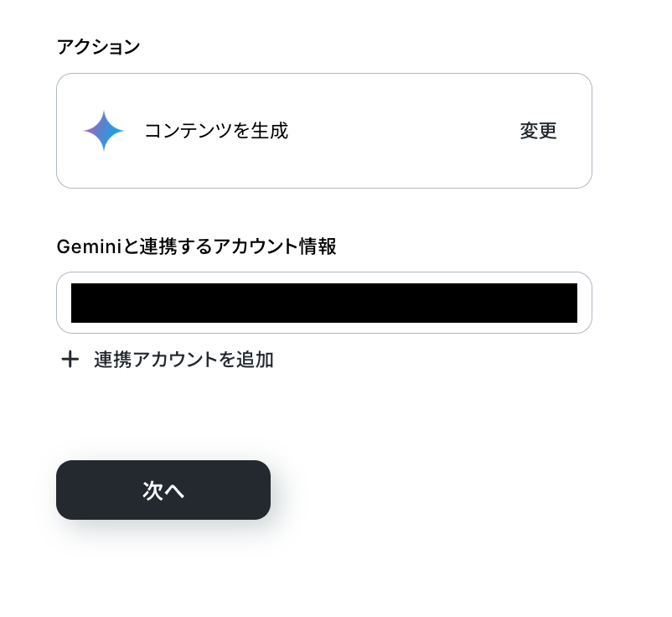
Task: Change the action via 変更
Action: coord(538,131)
